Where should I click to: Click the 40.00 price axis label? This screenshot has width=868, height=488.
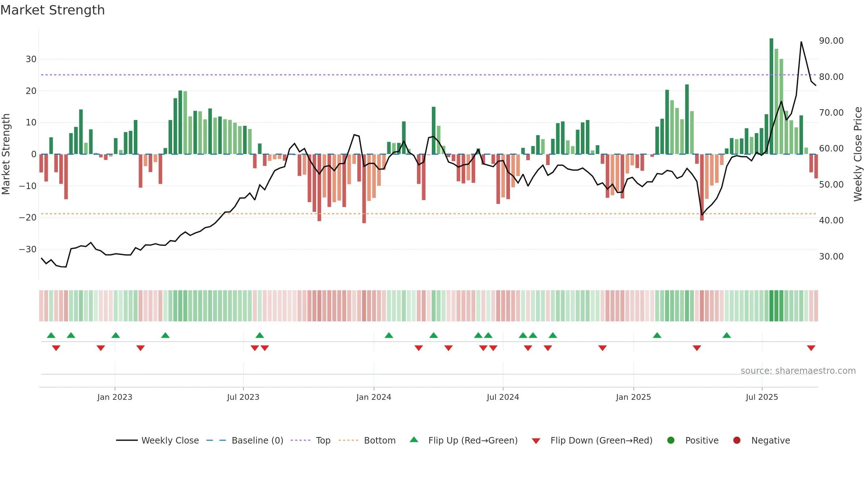831,220
